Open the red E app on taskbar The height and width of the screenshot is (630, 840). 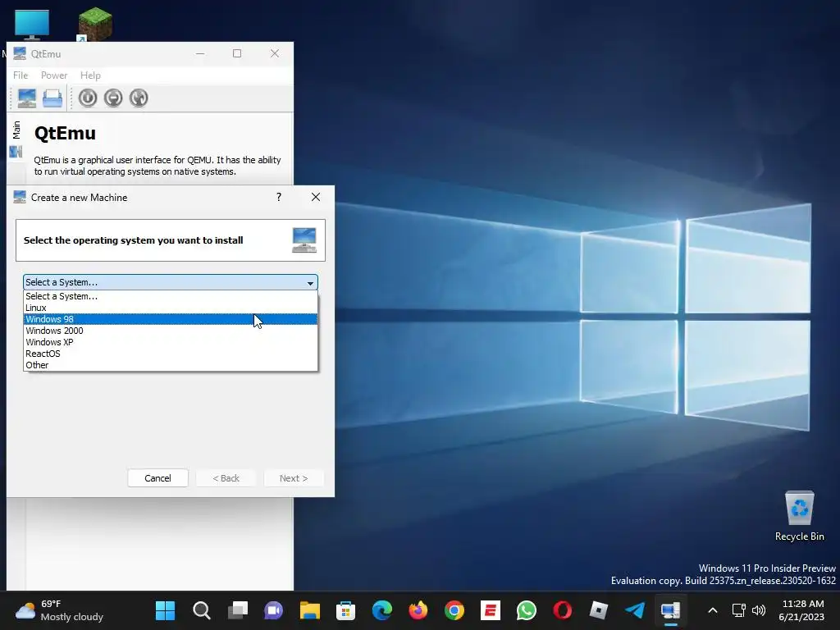(x=491, y=610)
